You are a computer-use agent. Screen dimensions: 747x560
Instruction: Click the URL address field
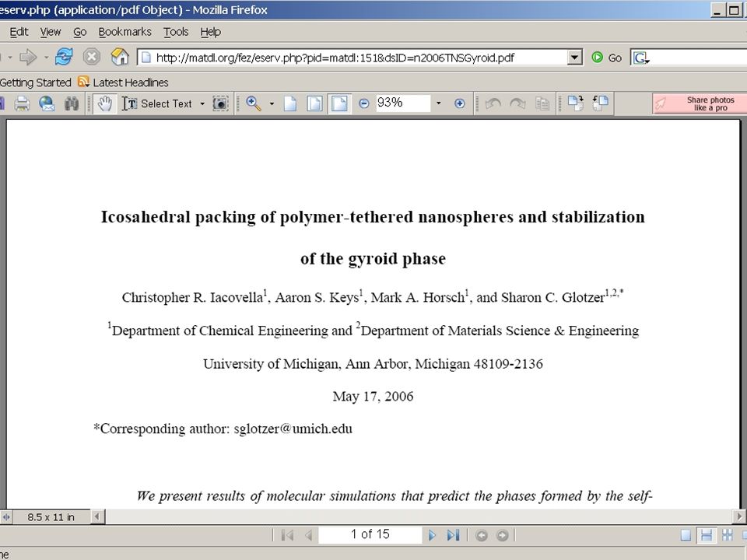(352, 58)
